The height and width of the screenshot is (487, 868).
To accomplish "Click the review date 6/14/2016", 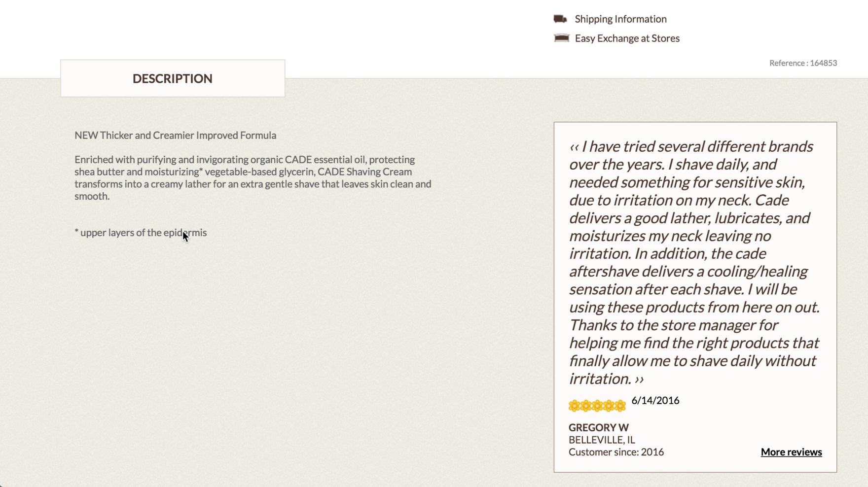I will click(x=655, y=400).
